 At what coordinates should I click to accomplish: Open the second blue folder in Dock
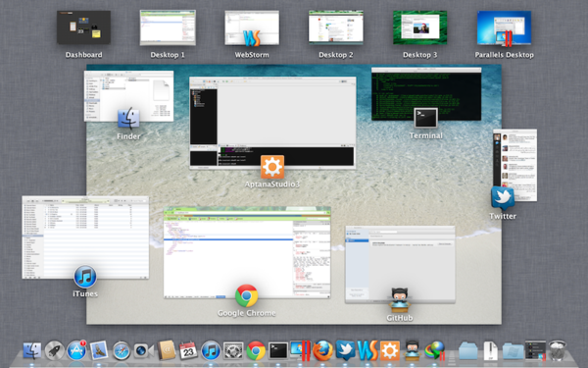coord(513,350)
